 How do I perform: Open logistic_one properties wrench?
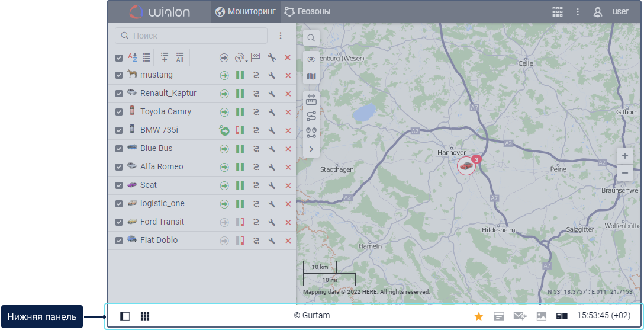pyautogui.click(x=272, y=204)
